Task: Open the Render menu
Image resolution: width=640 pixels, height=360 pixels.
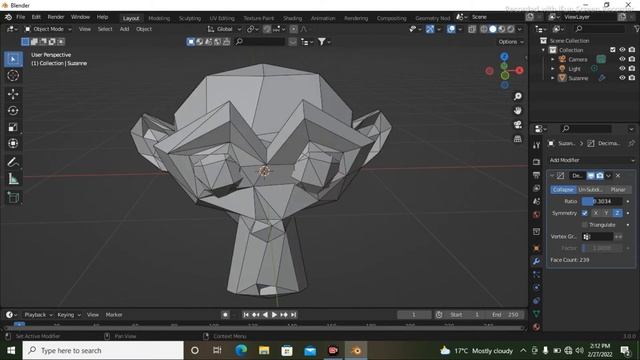Action: 56,17
